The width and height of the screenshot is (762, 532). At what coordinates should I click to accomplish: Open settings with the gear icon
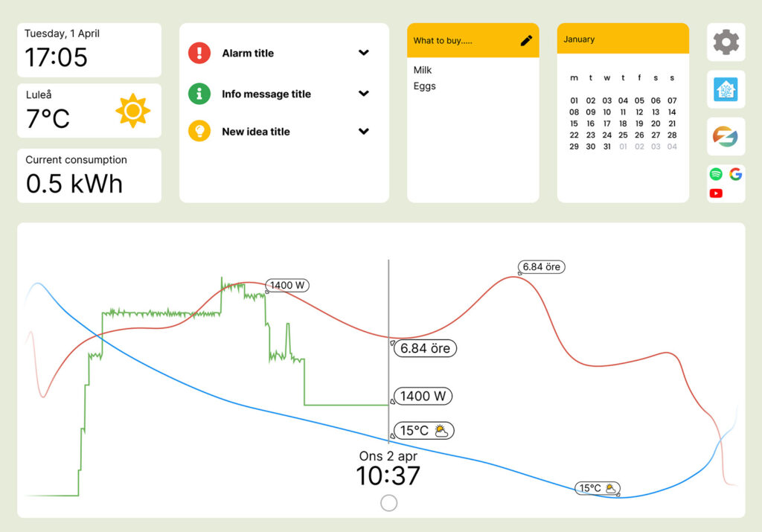tap(726, 42)
